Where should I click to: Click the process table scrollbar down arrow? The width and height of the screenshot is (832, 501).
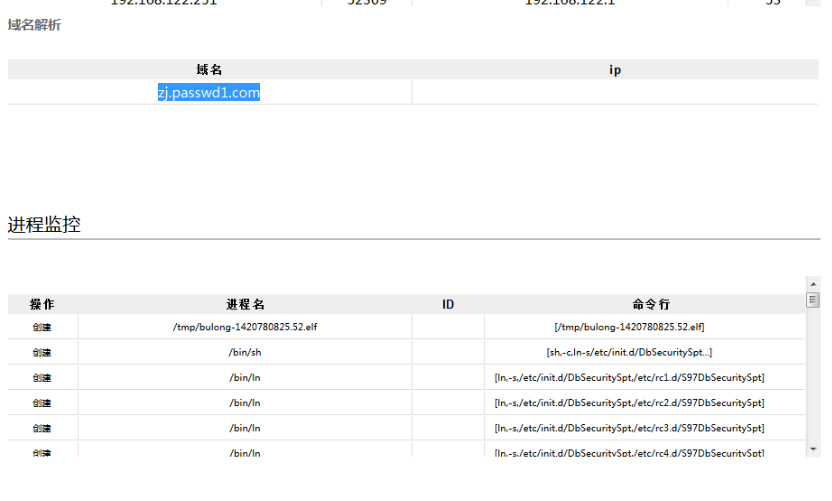click(x=813, y=449)
